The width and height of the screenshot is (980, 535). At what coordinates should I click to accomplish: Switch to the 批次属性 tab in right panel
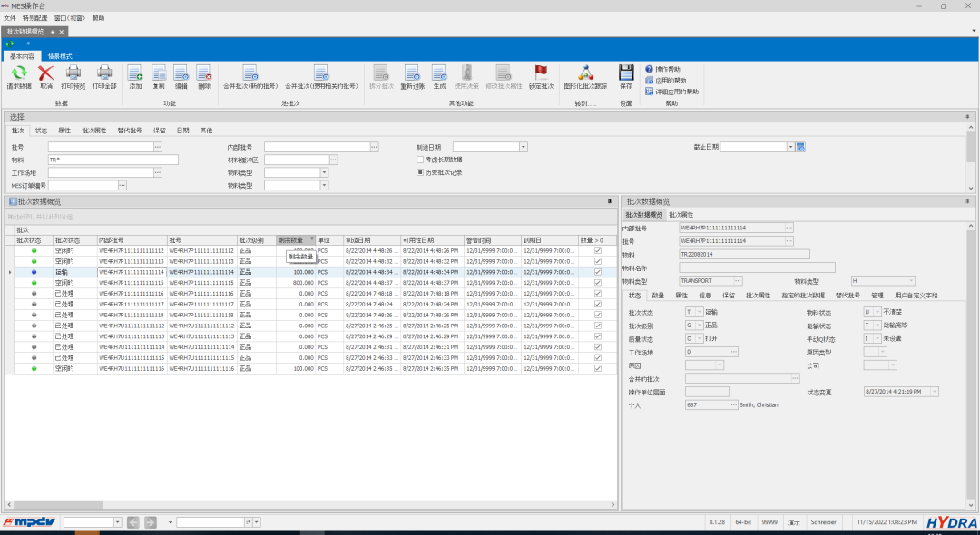(681, 215)
